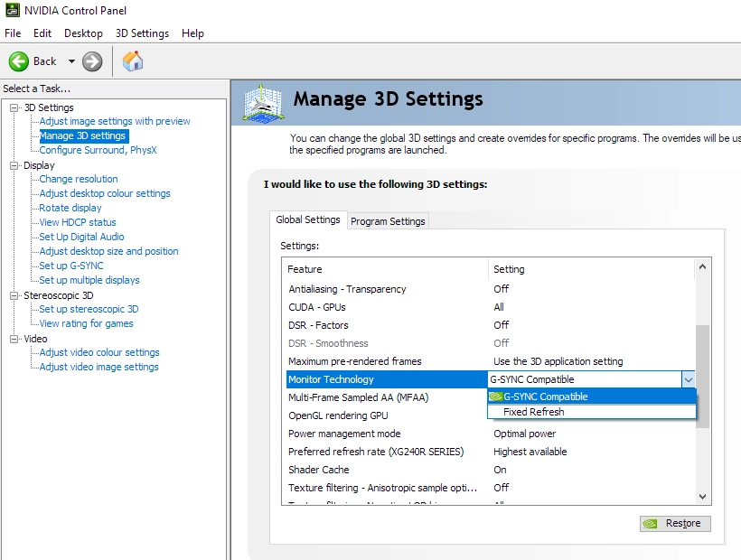The width and height of the screenshot is (741, 560).
Task: Click the NVIDIA Control Panel title icon
Action: point(13,10)
